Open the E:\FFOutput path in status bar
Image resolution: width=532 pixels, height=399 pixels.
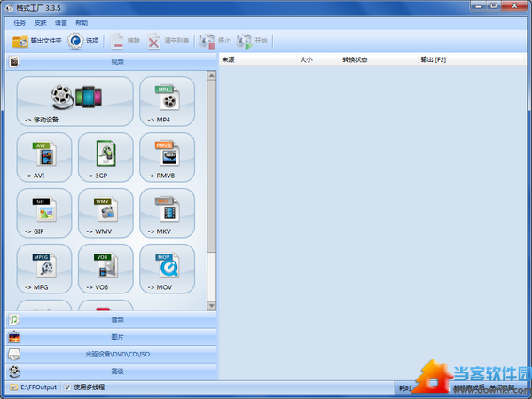[39, 387]
